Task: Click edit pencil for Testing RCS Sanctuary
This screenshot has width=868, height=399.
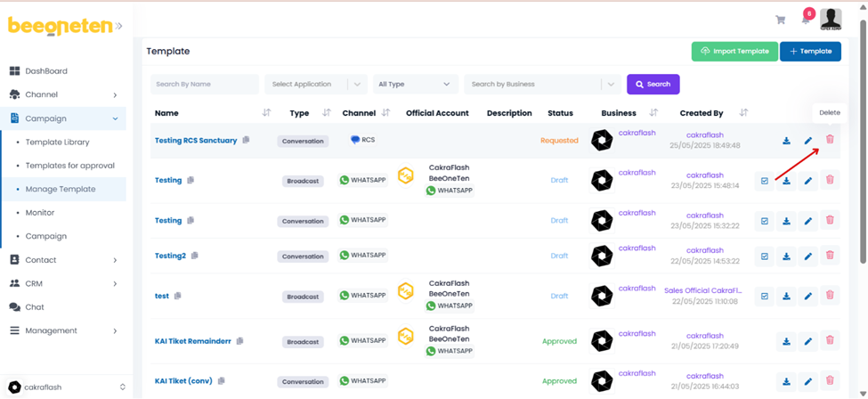Action: pyautogui.click(x=808, y=141)
